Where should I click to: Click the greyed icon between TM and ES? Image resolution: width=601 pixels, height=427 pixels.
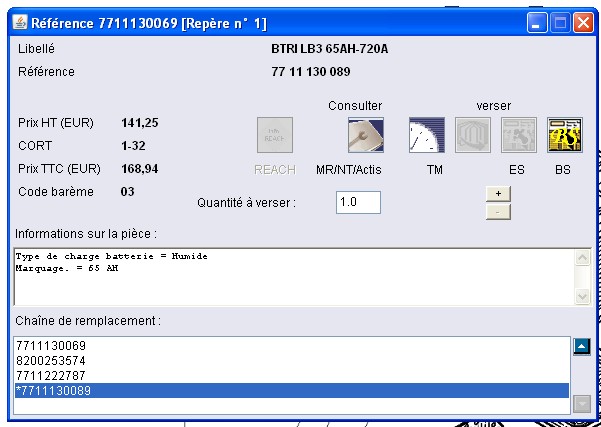473,135
